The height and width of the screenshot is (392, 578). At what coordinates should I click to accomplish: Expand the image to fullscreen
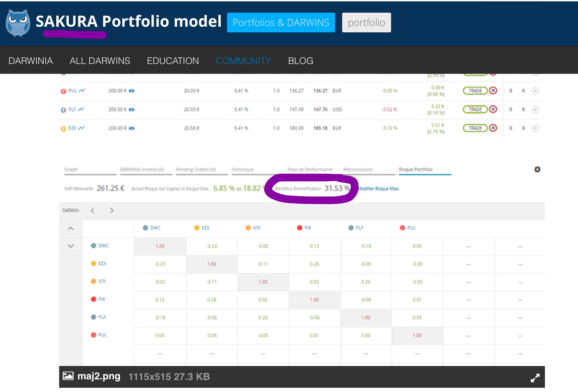point(535,378)
